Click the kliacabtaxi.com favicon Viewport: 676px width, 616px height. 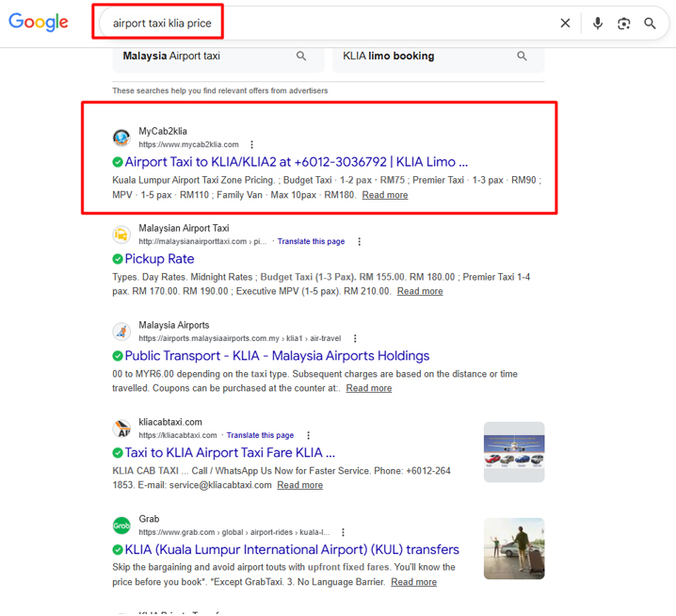(x=121, y=429)
